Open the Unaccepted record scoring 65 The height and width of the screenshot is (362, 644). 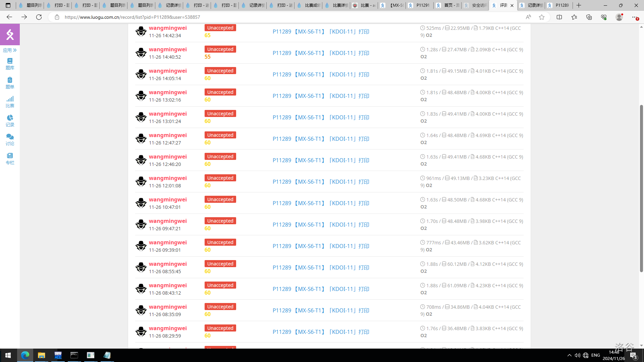pos(220,28)
